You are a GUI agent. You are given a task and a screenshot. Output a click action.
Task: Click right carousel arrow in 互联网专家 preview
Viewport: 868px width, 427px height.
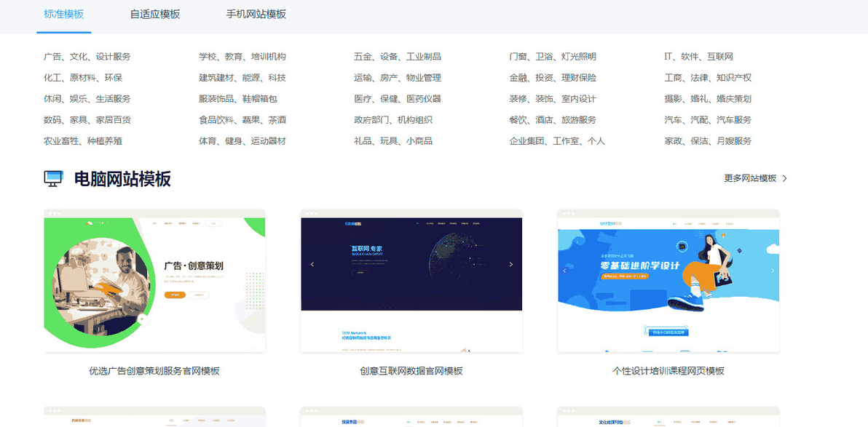click(x=511, y=264)
